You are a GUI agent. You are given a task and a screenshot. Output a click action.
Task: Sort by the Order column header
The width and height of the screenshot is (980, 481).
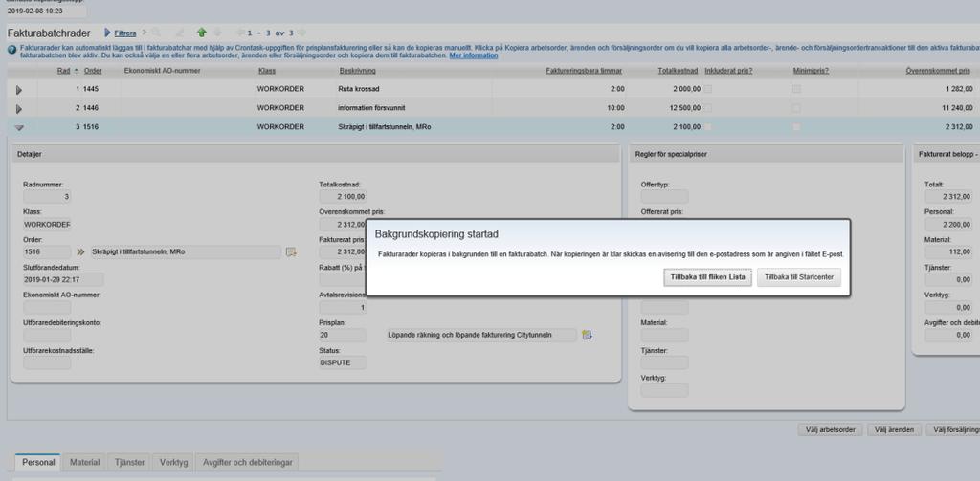(x=93, y=71)
